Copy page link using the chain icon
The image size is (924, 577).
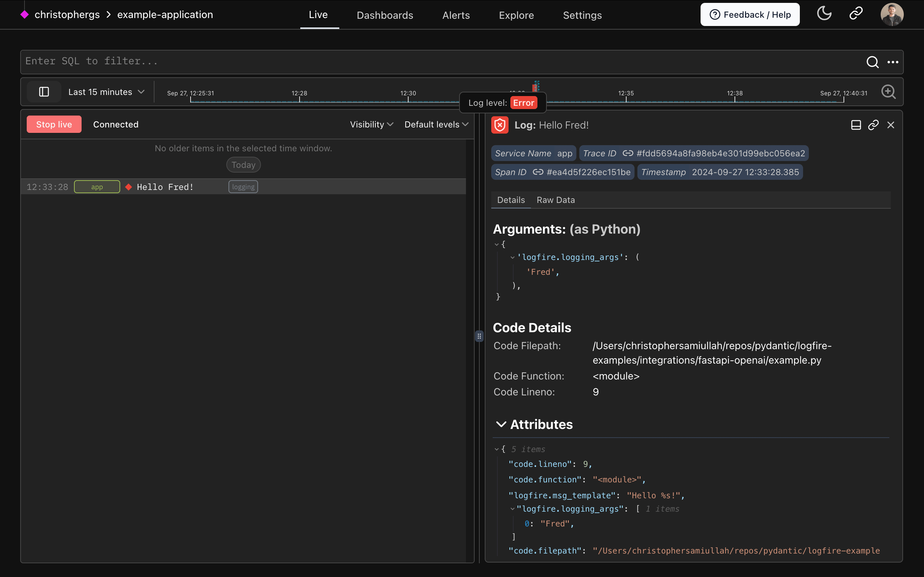(x=855, y=14)
